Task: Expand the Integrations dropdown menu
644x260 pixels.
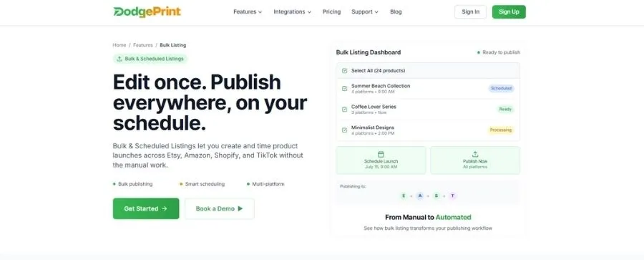Action: tap(293, 12)
